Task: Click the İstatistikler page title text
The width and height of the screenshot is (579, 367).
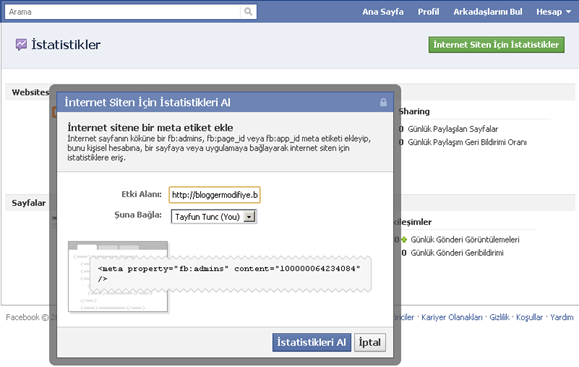Action: 66,45
